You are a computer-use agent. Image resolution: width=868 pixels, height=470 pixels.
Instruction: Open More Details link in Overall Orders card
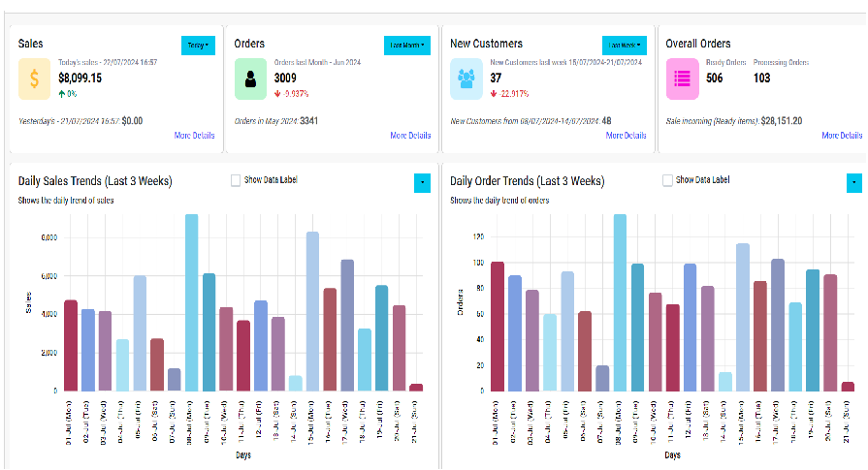tap(842, 136)
